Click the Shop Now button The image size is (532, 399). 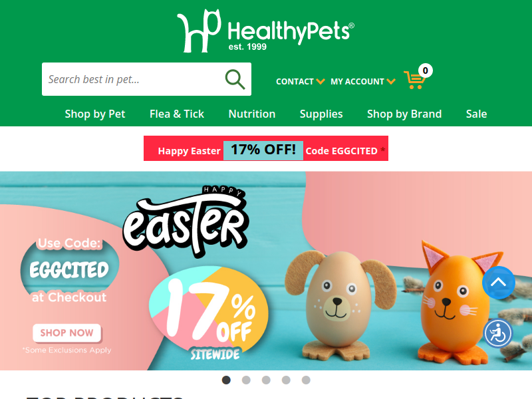(67, 333)
